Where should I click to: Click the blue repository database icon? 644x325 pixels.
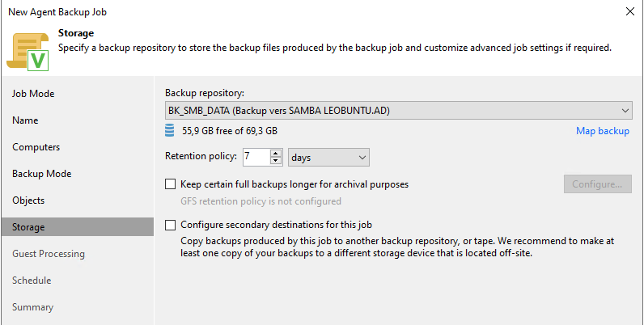pyautogui.click(x=169, y=131)
